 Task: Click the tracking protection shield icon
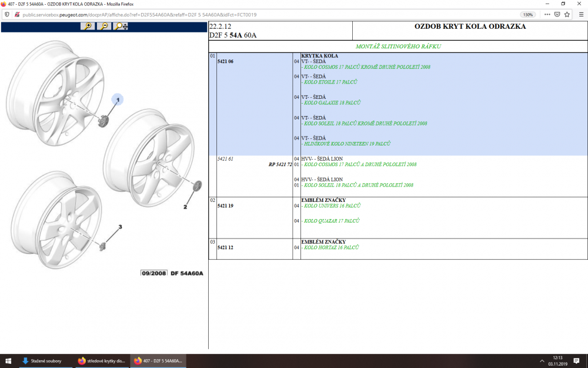pyautogui.click(x=6, y=15)
